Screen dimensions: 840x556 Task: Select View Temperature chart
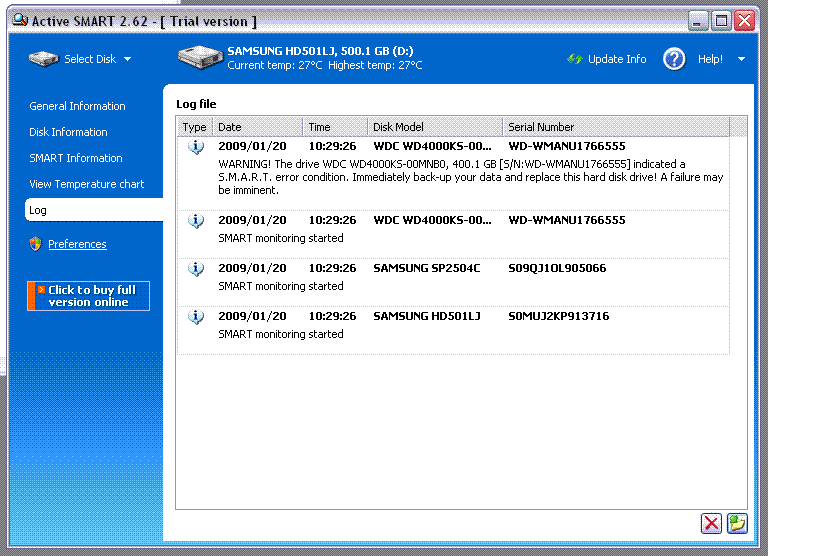click(x=86, y=184)
